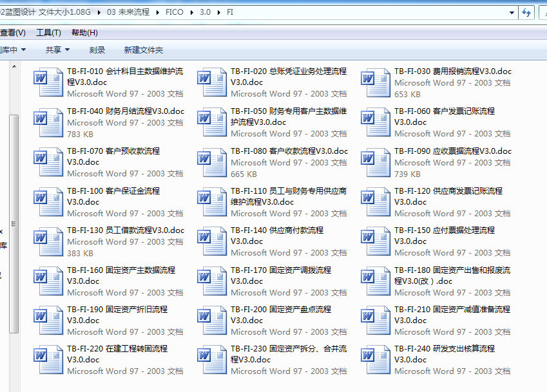Viewport: 547px width, 392px height.
Task: Select the TB-FI-140 Word document icon
Action: 212,241
